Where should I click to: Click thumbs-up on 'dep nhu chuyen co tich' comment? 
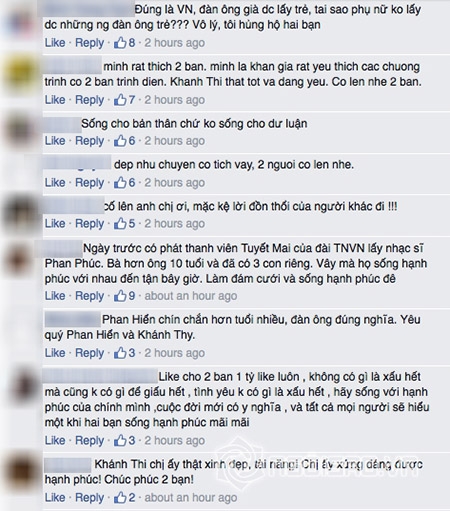(120, 182)
